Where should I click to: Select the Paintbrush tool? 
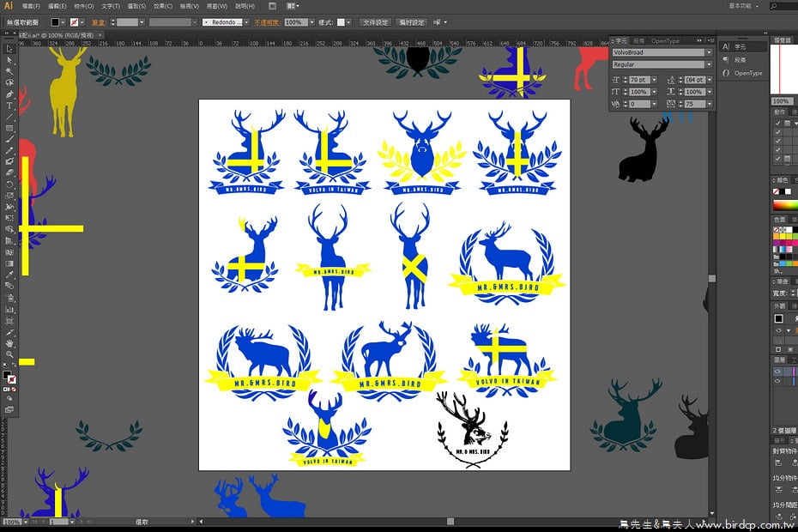(x=9, y=139)
